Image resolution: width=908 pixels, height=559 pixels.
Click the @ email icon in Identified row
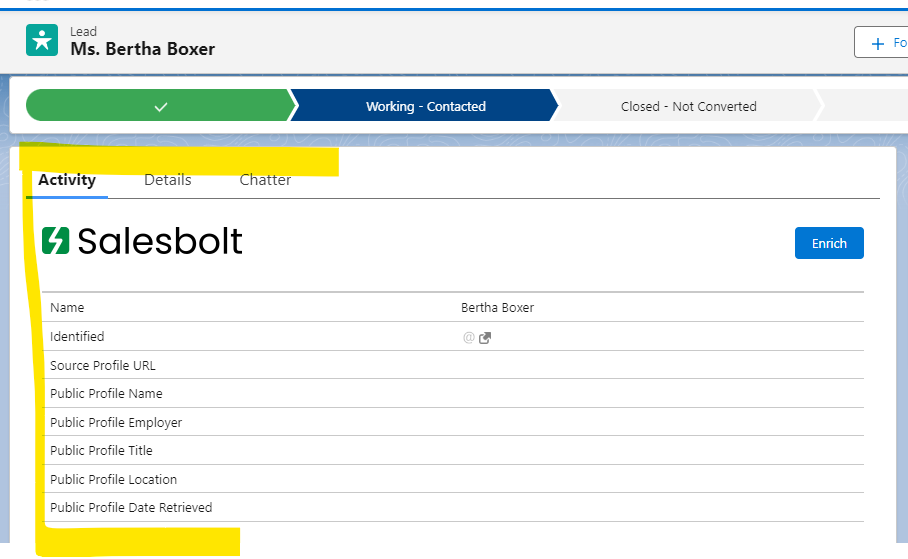[468, 337]
